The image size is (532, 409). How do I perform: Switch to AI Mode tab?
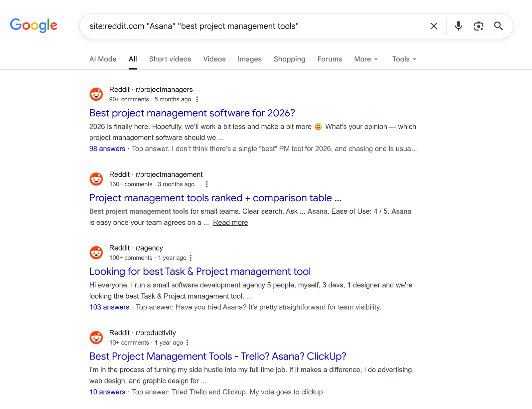(x=103, y=59)
